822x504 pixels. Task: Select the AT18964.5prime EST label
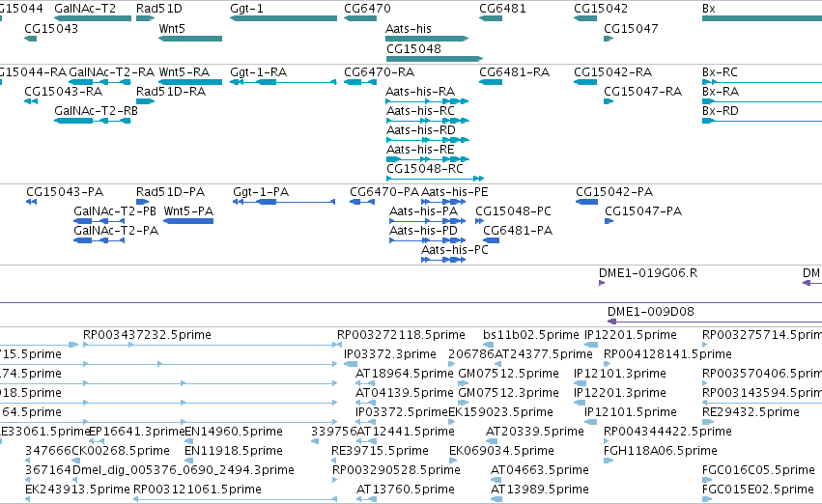(404, 374)
